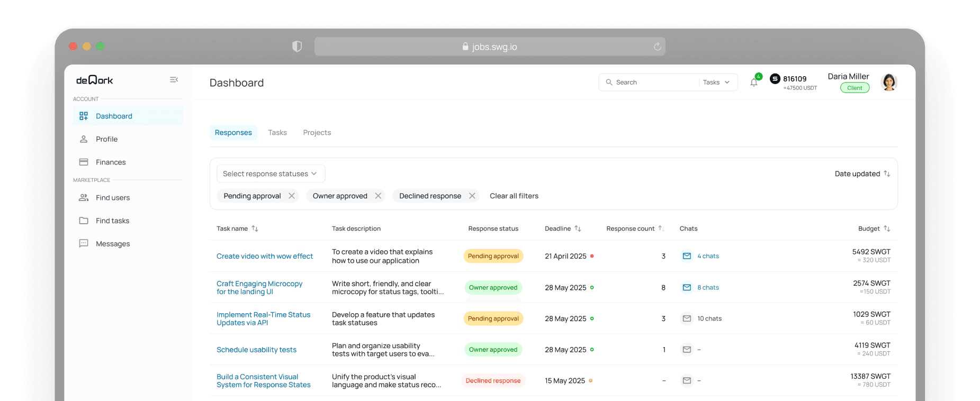Click the search magnifier icon
This screenshot has width=980, height=401.
[609, 83]
